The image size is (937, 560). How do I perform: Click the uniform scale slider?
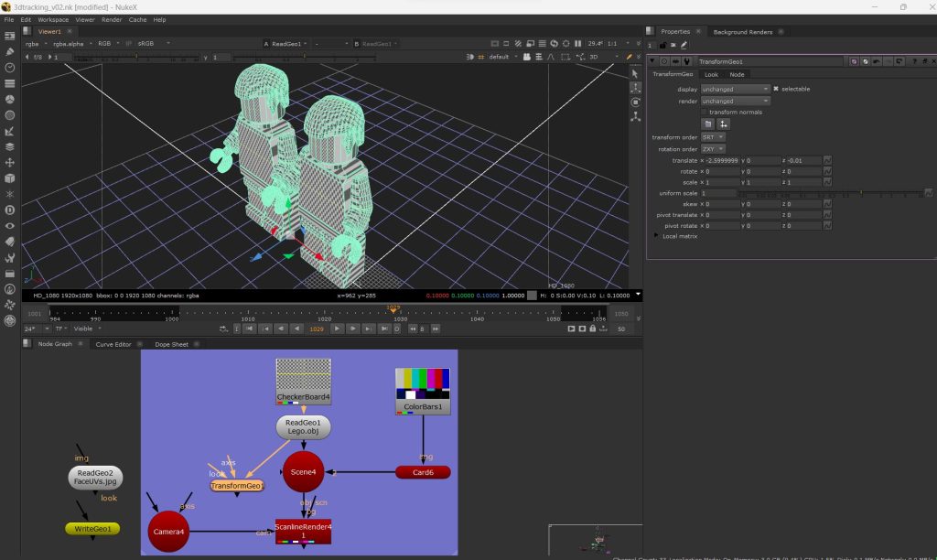click(x=831, y=194)
